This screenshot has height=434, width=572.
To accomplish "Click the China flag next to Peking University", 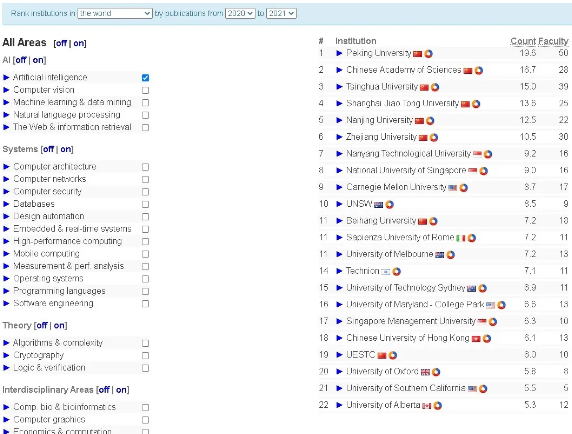I will (417, 54).
